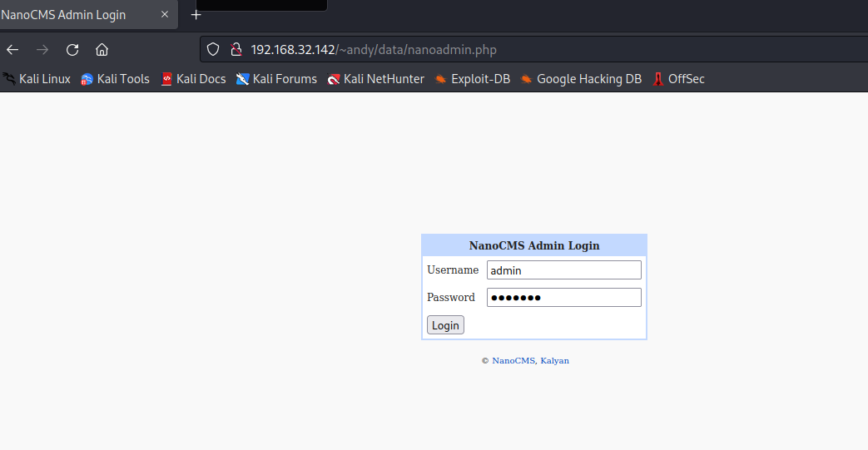
Task: Click the forward navigation arrow
Action: click(x=42, y=49)
